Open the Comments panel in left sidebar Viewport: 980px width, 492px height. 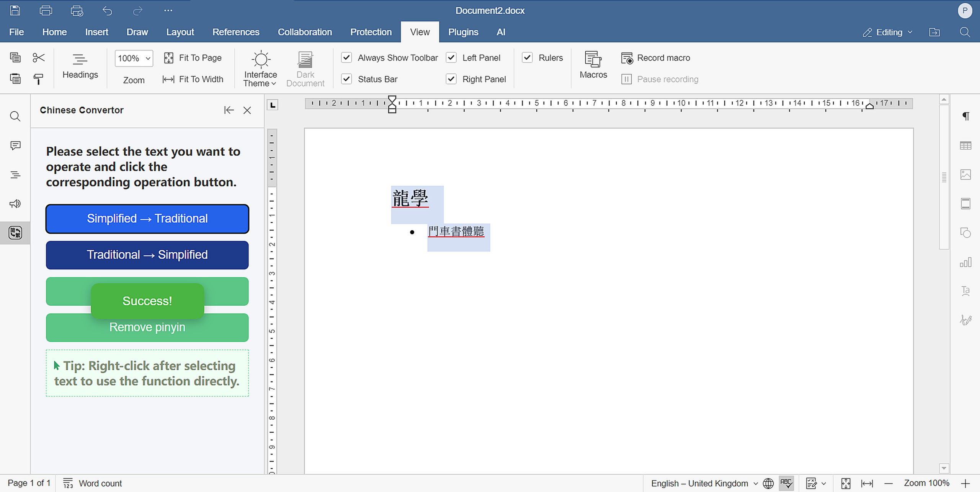click(15, 145)
